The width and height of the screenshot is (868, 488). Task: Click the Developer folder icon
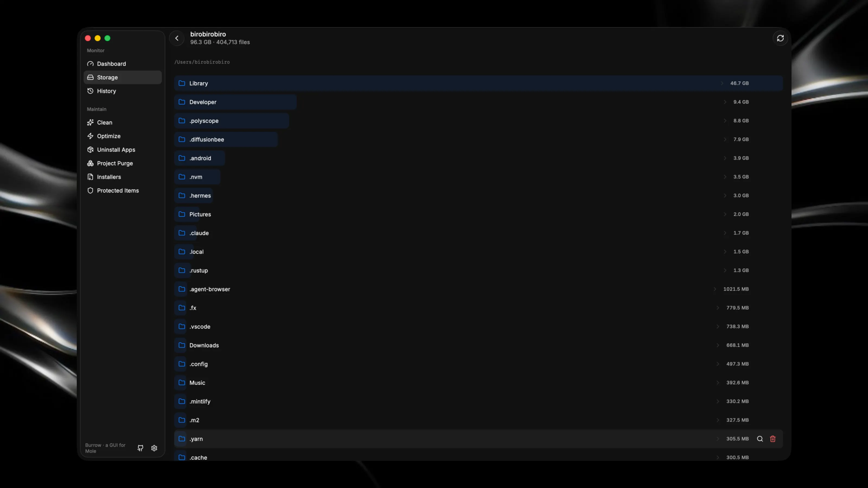[x=182, y=102]
